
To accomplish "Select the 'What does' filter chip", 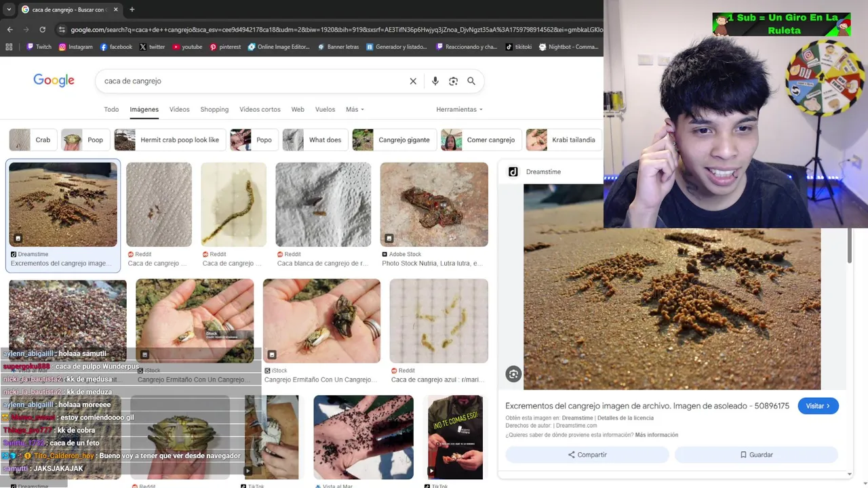I will (315, 140).
